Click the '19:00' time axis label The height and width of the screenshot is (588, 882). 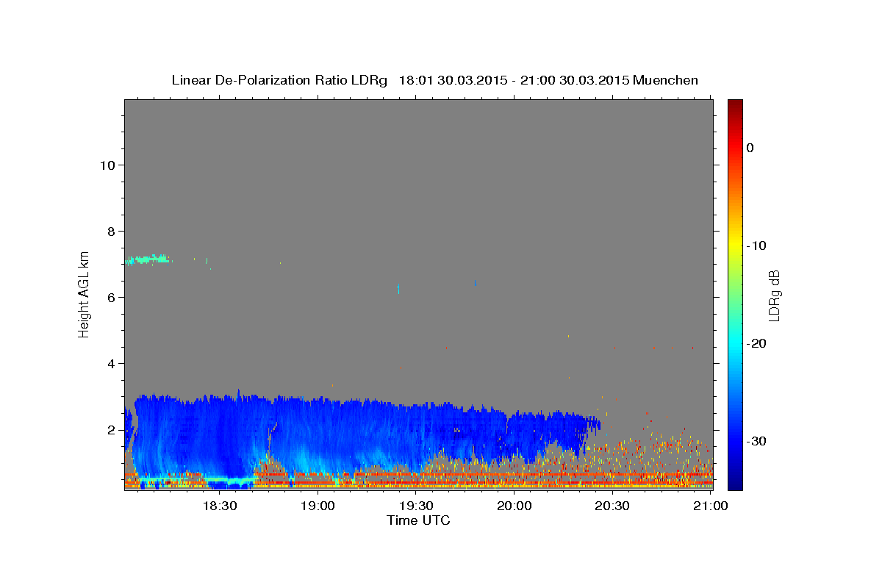318,506
